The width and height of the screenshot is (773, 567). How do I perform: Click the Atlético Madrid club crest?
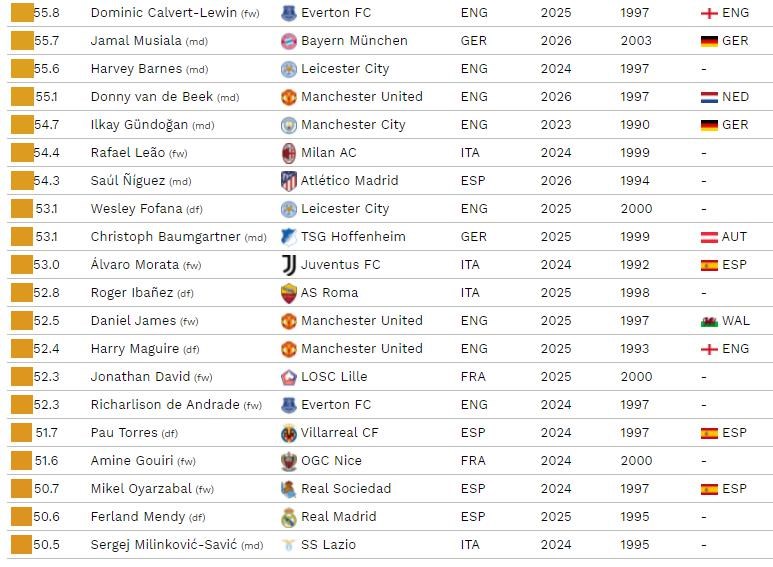[x=289, y=181]
